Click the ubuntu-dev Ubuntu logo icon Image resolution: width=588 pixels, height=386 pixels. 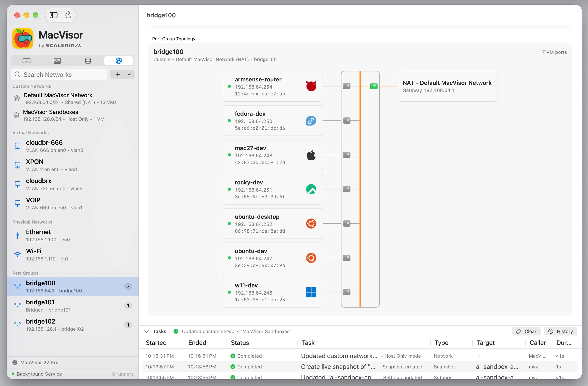311,258
